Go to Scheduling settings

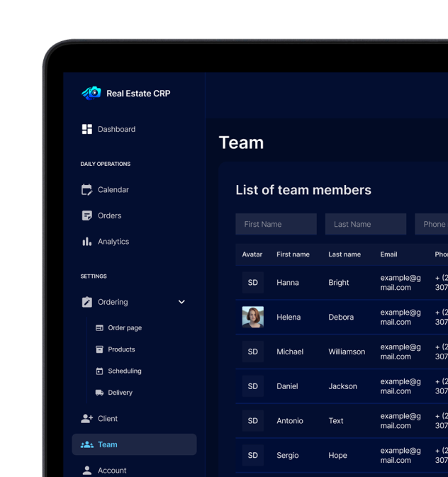(x=125, y=371)
